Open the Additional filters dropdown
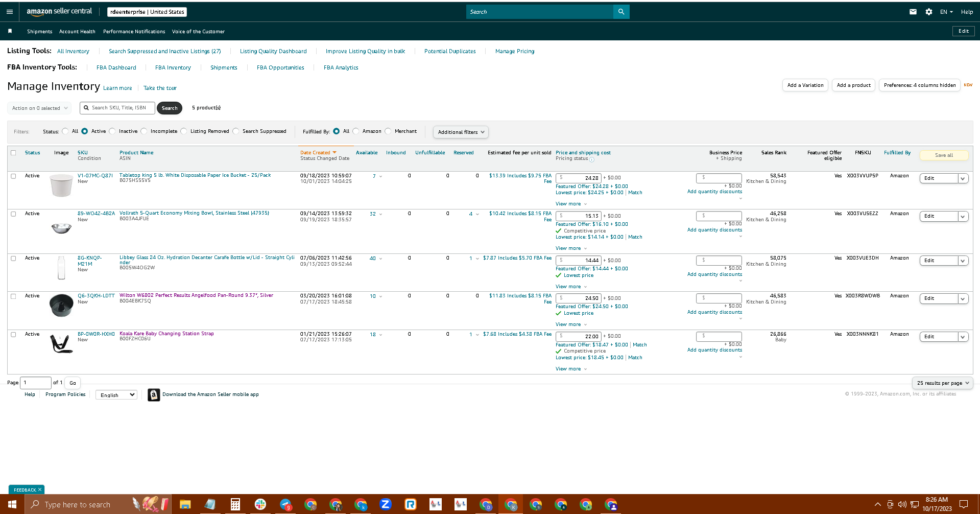 coord(461,132)
